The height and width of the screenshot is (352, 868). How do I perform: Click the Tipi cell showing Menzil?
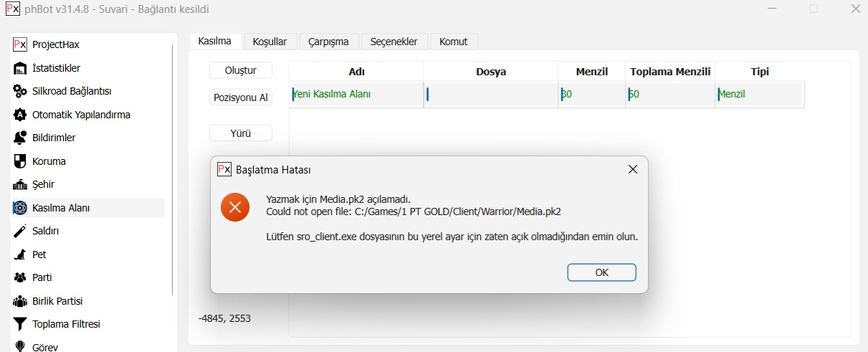click(x=760, y=94)
